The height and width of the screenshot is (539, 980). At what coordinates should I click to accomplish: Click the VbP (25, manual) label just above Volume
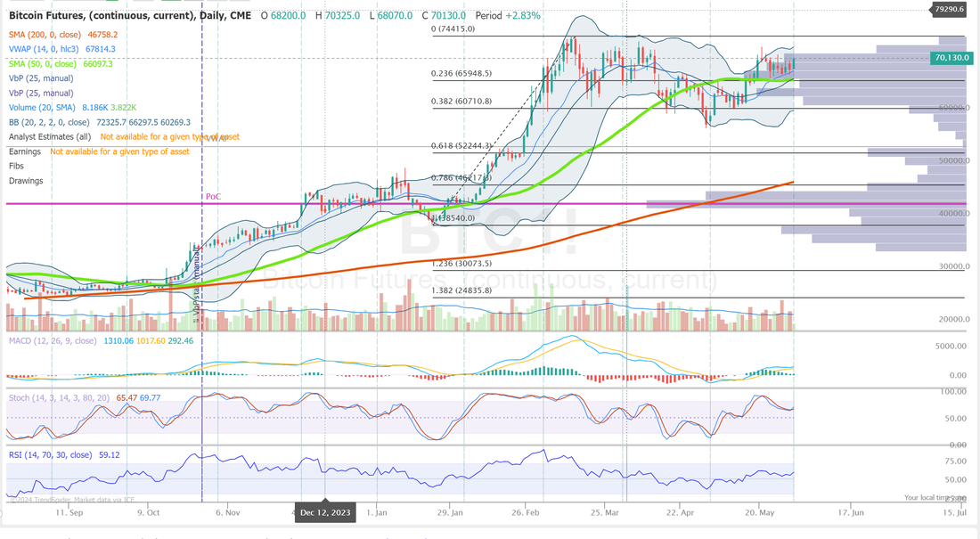[41, 94]
